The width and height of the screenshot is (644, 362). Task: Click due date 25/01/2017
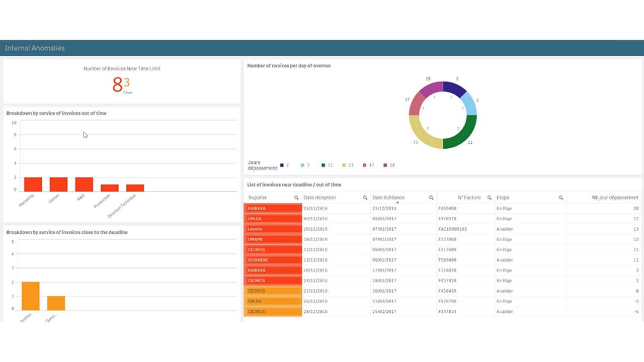click(384, 312)
